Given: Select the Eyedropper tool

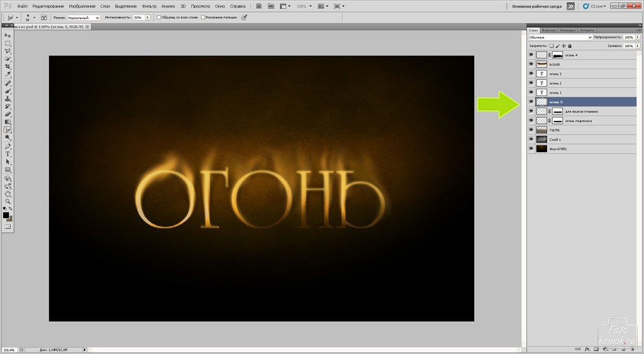Looking at the screenshot, I should [x=8, y=74].
